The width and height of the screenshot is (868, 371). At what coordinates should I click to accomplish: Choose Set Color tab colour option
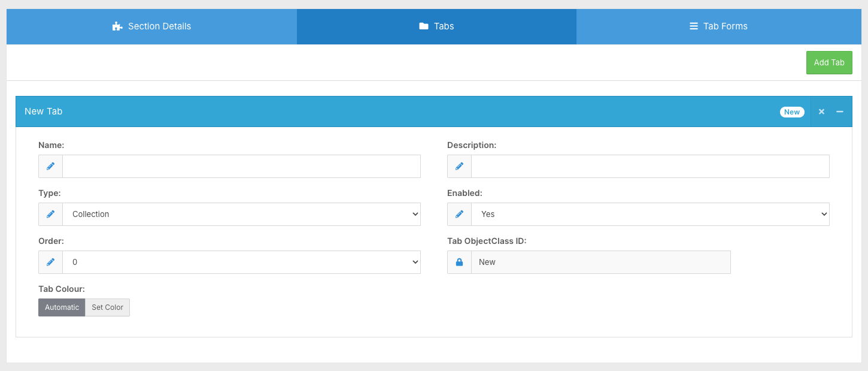click(107, 307)
